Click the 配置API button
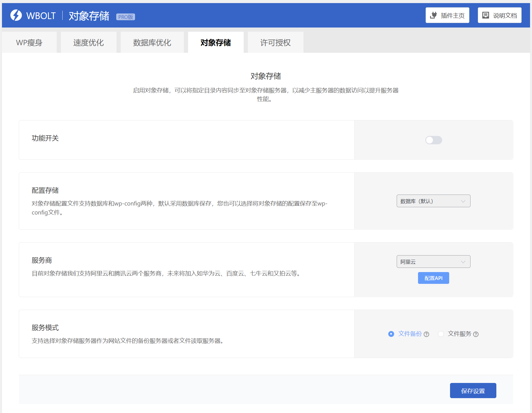This screenshot has width=532, height=413. [x=433, y=278]
